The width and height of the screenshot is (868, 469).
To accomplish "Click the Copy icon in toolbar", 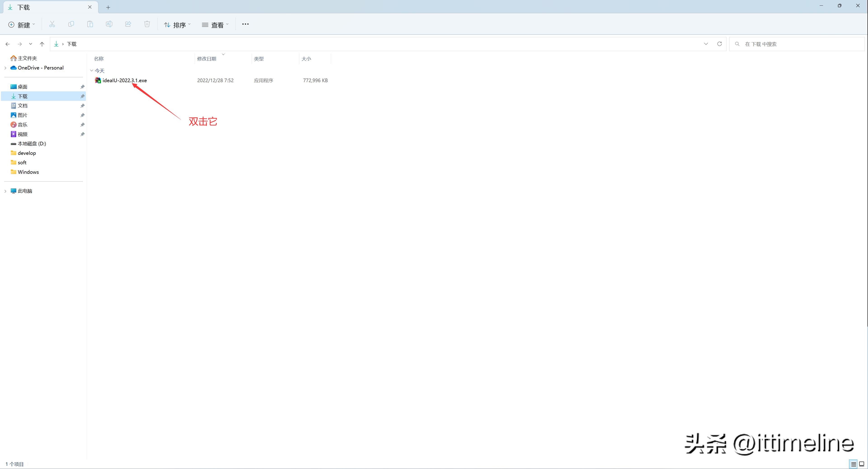I will [71, 24].
